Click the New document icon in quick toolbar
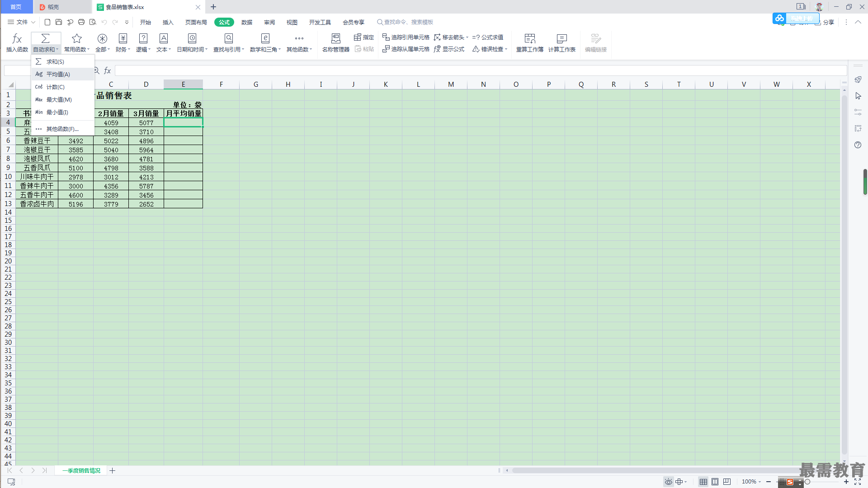This screenshot has width=868, height=488. pos(47,22)
